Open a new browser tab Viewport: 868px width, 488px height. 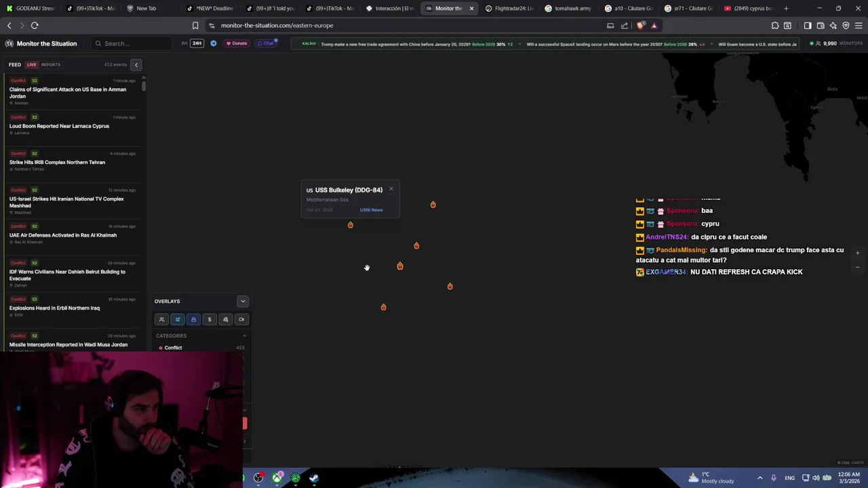click(x=786, y=8)
